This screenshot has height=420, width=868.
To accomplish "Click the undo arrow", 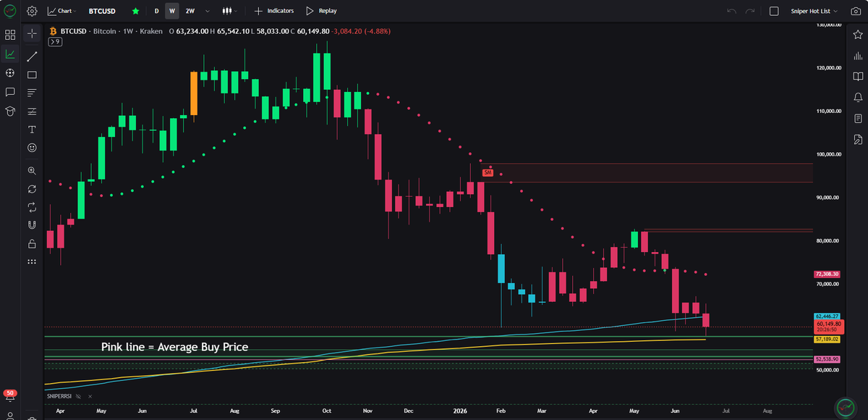I will (731, 12).
